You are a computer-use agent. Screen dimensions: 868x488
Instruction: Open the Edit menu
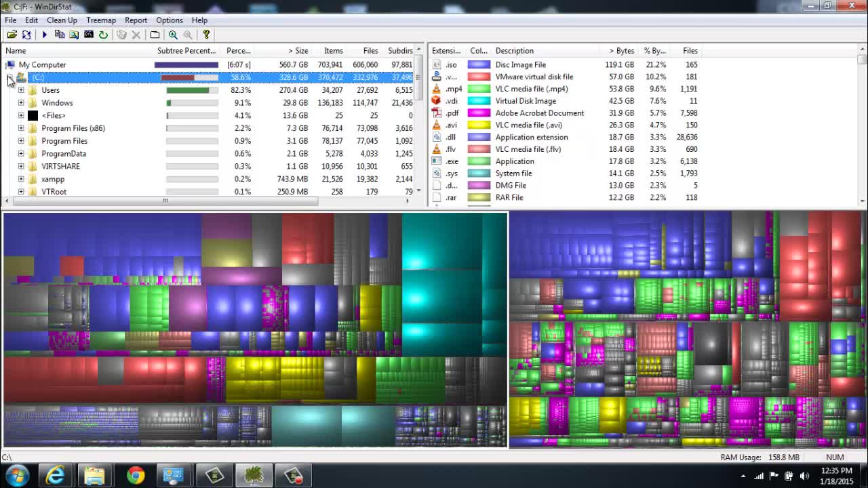(32, 20)
